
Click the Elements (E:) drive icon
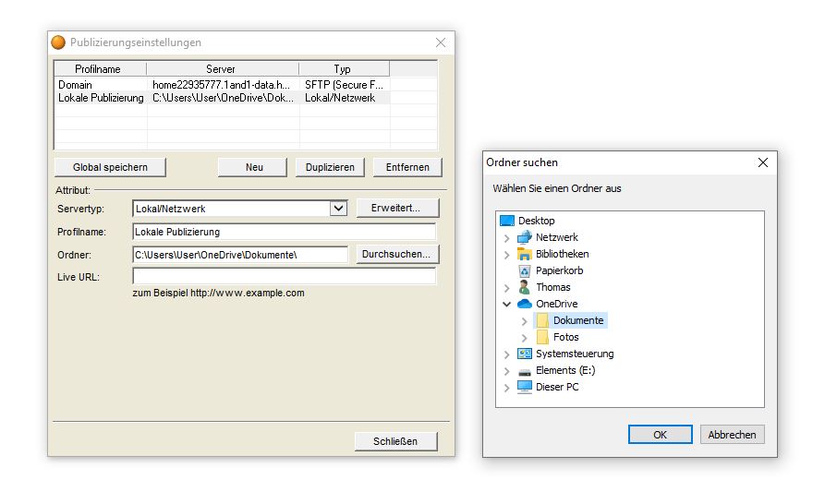(x=525, y=370)
